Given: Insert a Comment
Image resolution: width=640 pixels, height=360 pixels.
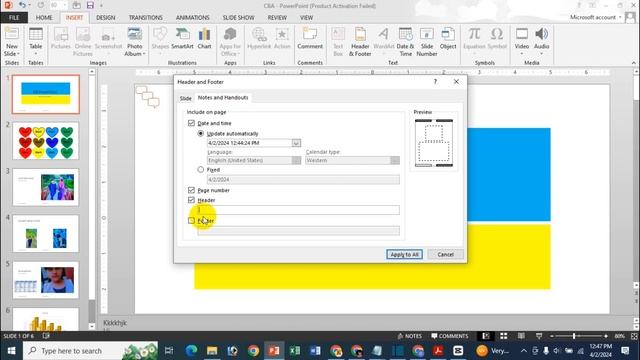Looking at the screenshot, I should click(310, 39).
